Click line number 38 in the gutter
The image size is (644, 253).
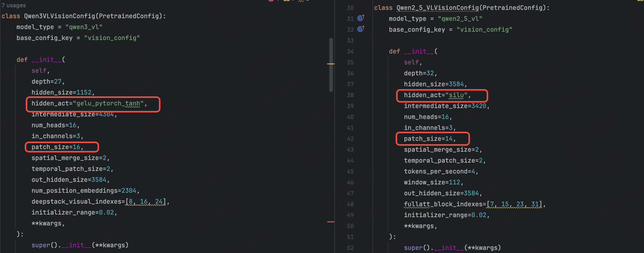click(x=350, y=95)
